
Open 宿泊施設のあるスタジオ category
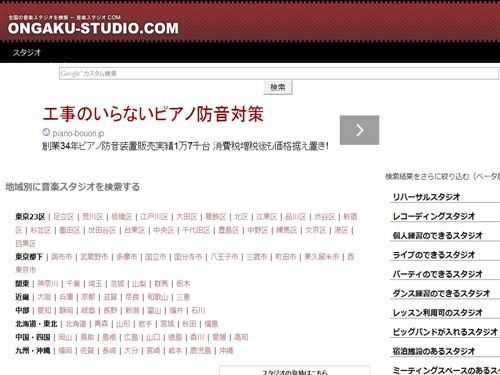[x=434, y=351]
